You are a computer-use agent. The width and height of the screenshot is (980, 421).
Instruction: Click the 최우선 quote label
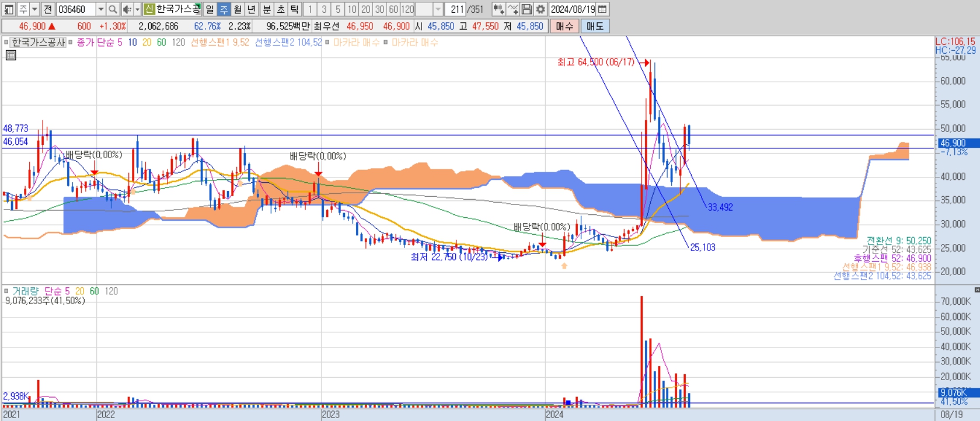326,26
